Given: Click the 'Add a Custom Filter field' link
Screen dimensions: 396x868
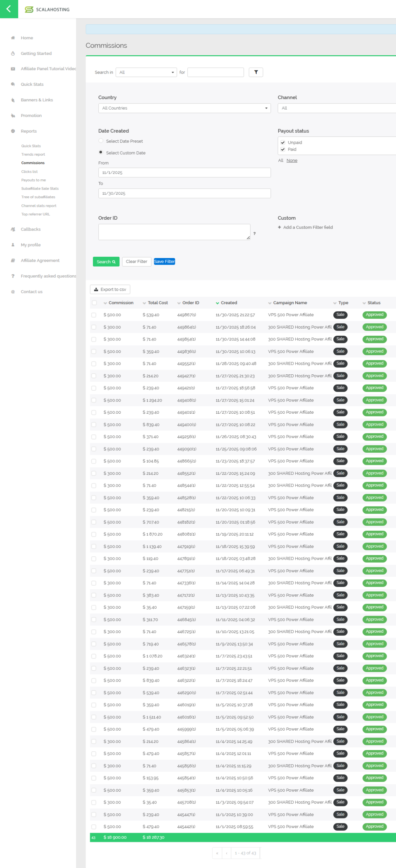Looking at the screenshot, I should point(308,228).
